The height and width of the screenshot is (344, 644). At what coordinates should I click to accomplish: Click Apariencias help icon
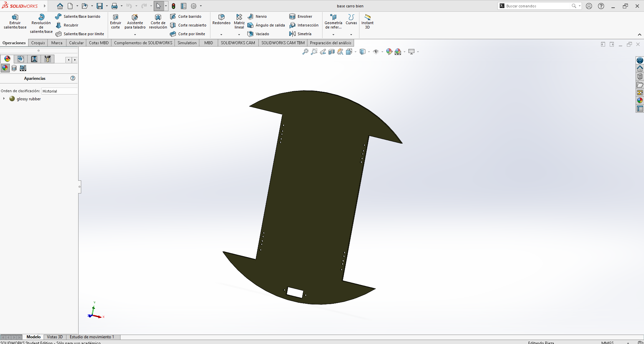tap(73, 78)
